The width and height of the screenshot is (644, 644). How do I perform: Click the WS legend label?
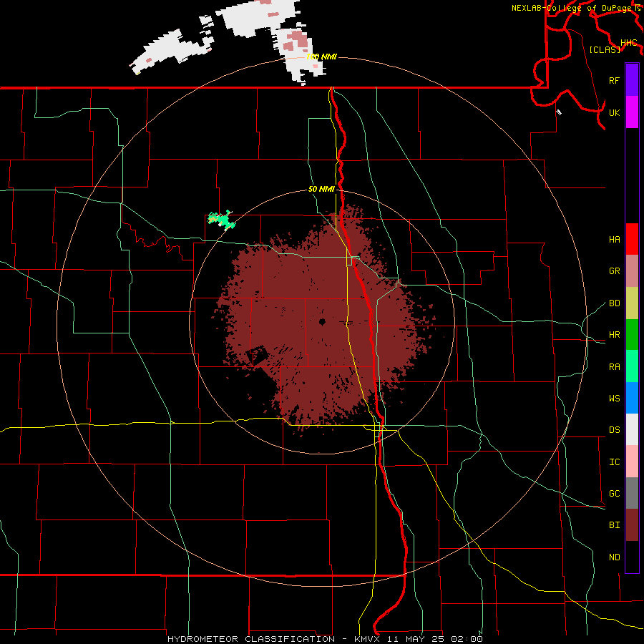pos(614,399)
